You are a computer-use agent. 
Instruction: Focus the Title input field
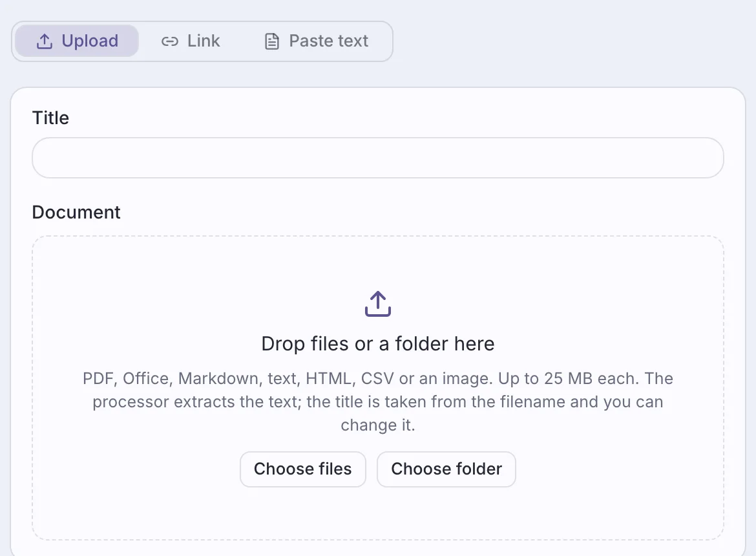click(x=378, y=158)
